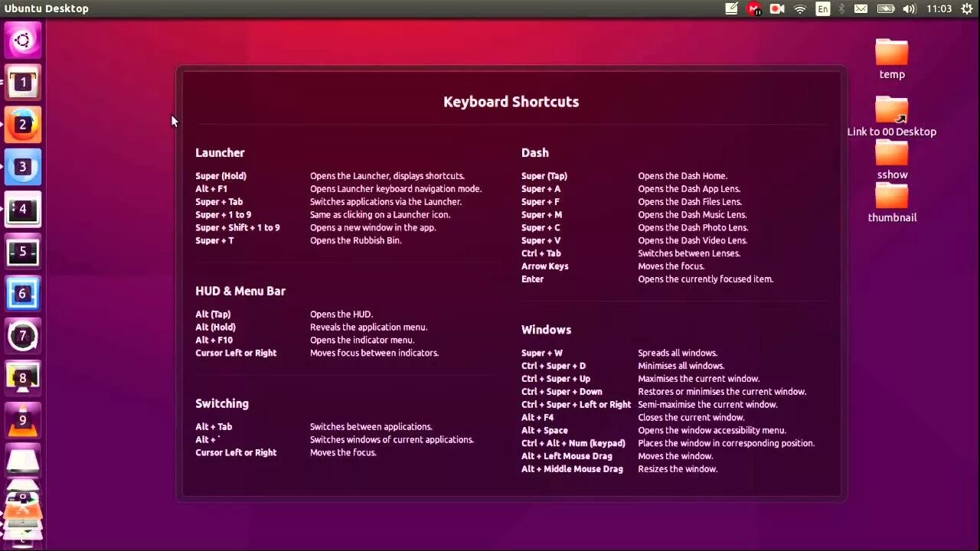Click launcher icon numbered 4
The image size is (980, 551).
[x=22, y=209]
